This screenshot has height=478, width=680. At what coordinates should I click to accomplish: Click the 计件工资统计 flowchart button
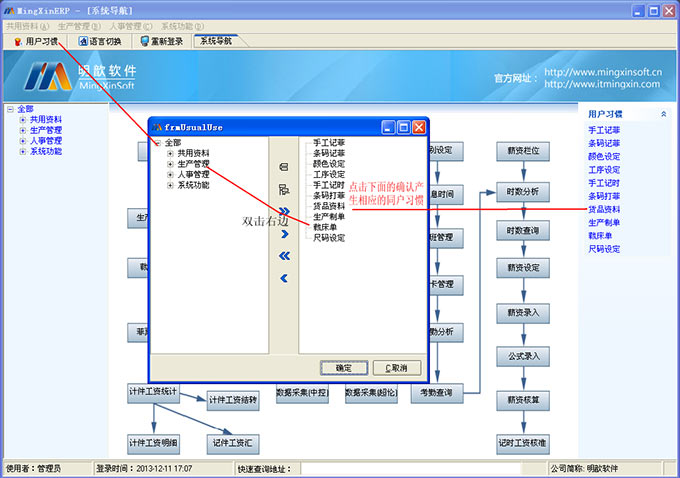point(154,393)
